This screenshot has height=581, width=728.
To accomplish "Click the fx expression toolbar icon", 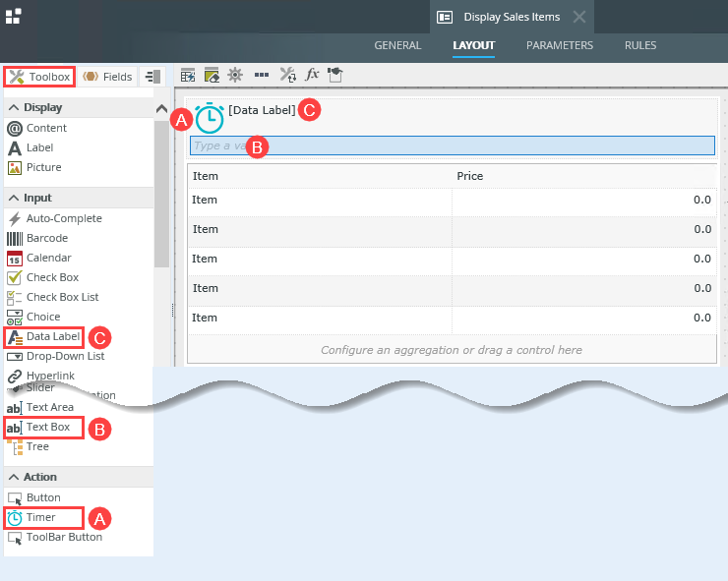I will [x=312, y=75].
